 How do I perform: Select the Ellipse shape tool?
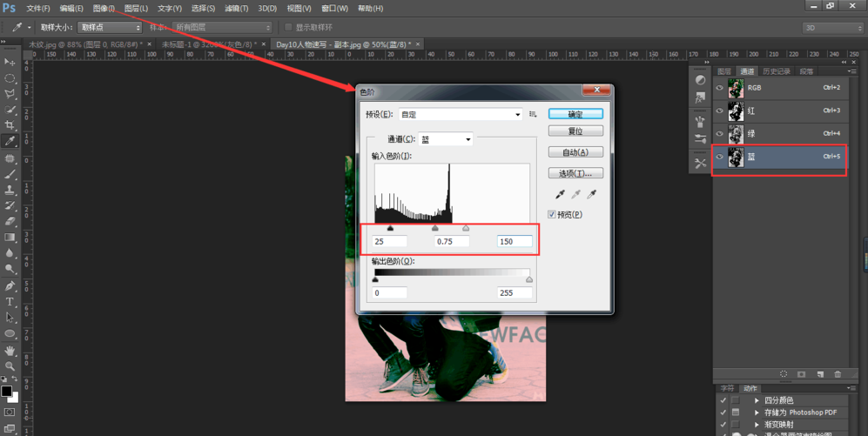[x=10, y=333]
